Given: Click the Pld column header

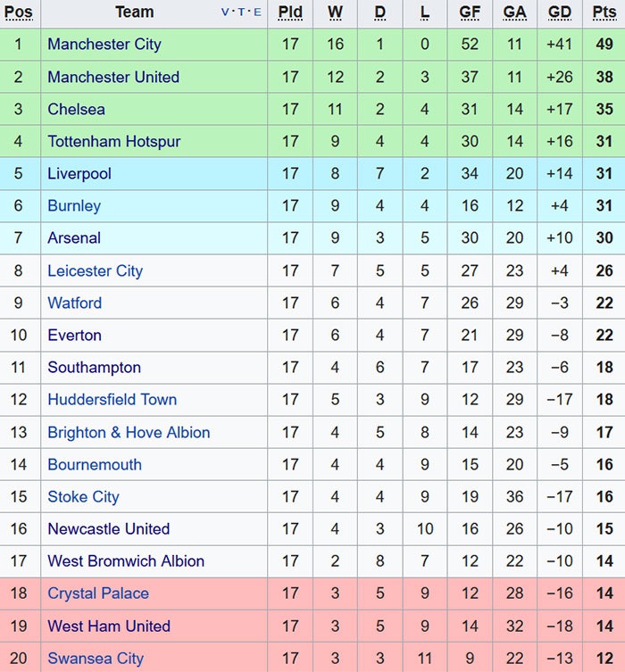Looking at the screenshot, I should click(x=290, y=12).
